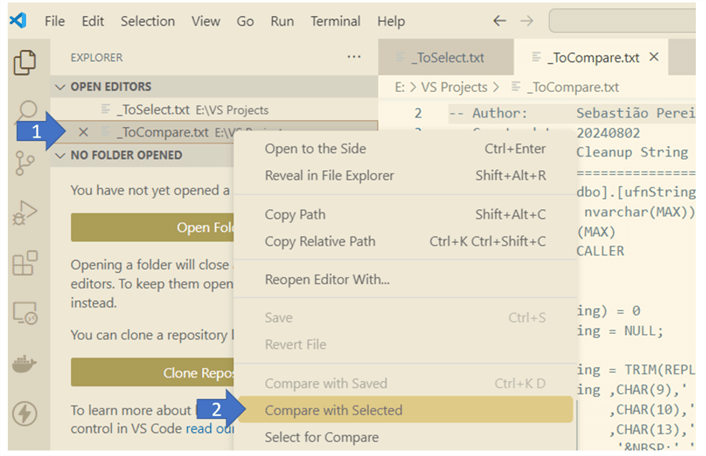Open Run and Debug view
The image size is (706, 456).
[x=24, y=213]
